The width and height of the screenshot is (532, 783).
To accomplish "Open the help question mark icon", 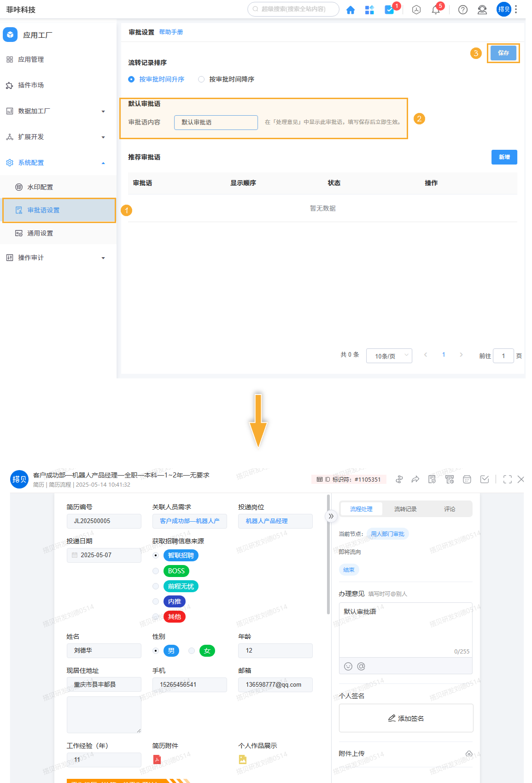I will tap(463, 10).
